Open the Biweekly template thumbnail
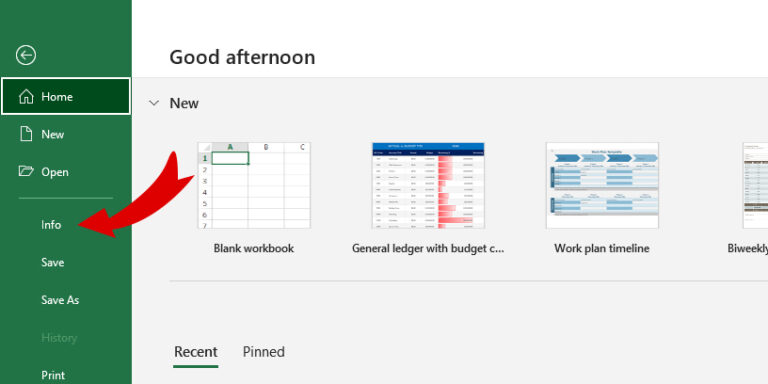 (x=755, y=185)
